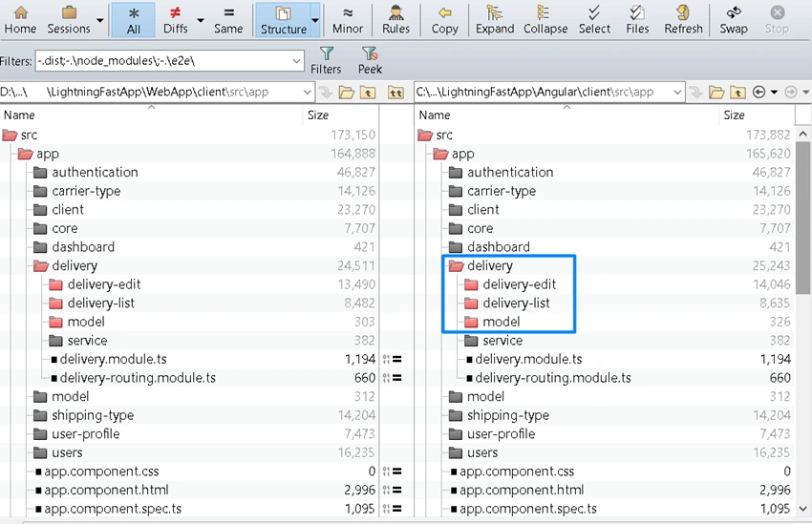Expand all folders with Expand tool

(495, 20)
